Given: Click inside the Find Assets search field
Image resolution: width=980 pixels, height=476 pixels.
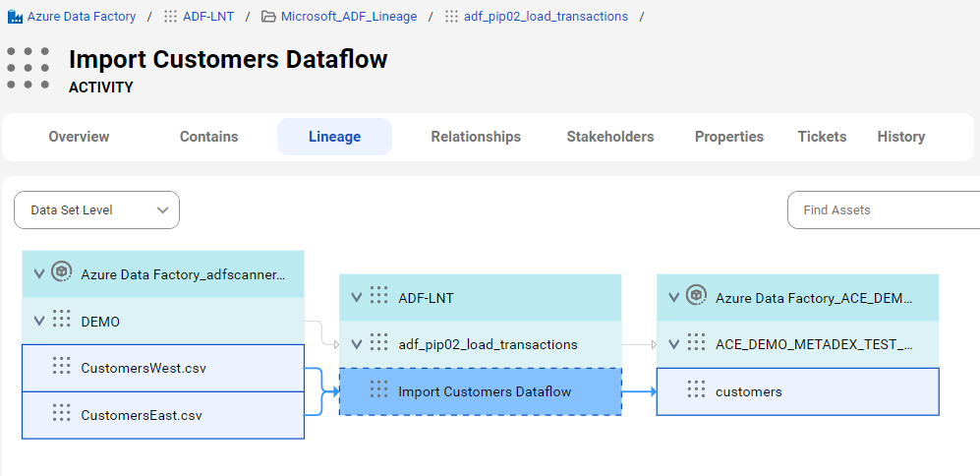Looking at the screenshot, I should pos(883,210).
